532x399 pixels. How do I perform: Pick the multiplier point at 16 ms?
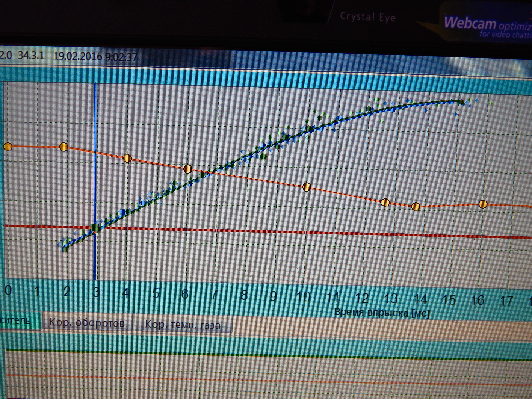coord(483,204)
